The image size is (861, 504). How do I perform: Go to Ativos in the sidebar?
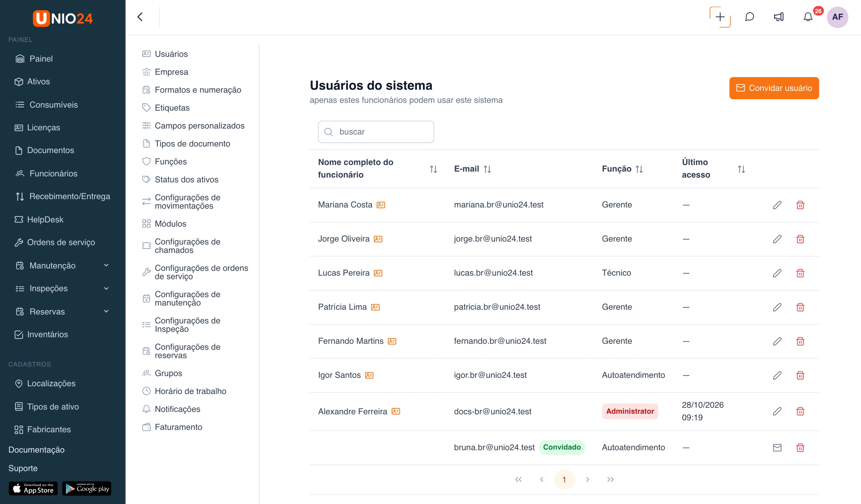[x=38, y=81]
